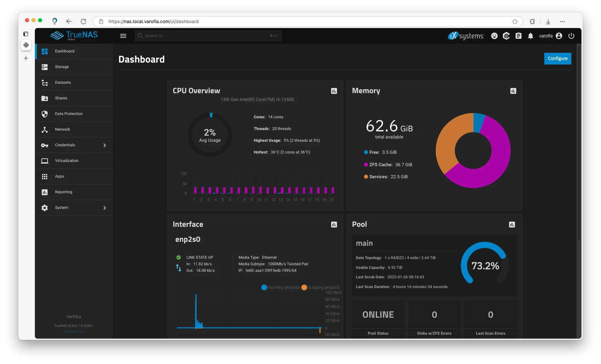The height and width of the screenshot is (364, 601).
Task: Open Pool reports chart icon
Action: (512, 225)
